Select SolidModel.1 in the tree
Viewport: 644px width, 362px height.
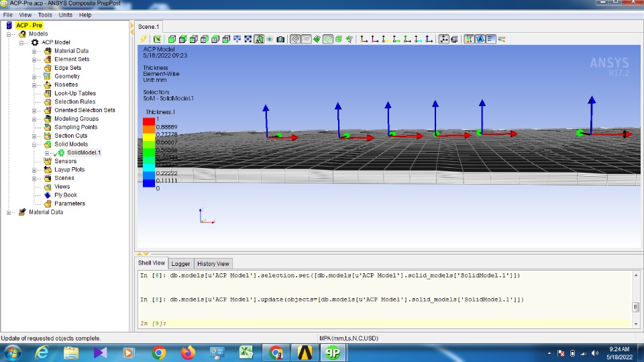[x=84, y=152]
